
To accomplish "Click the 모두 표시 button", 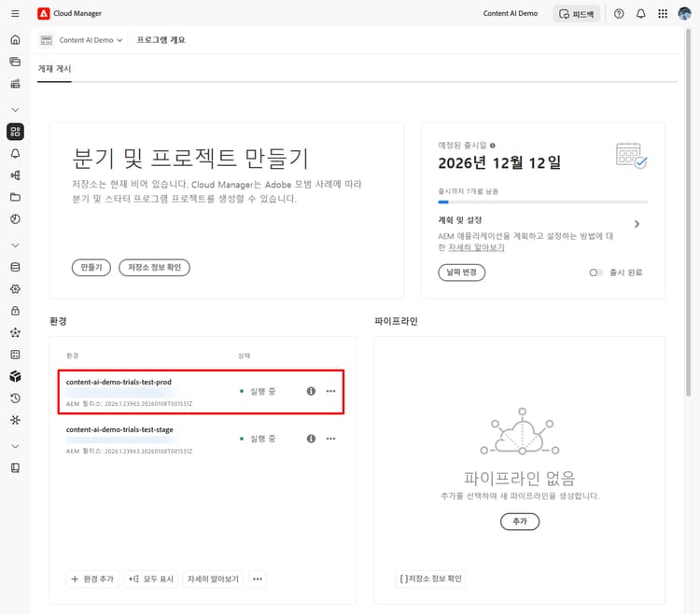I will tap(152, 579).
